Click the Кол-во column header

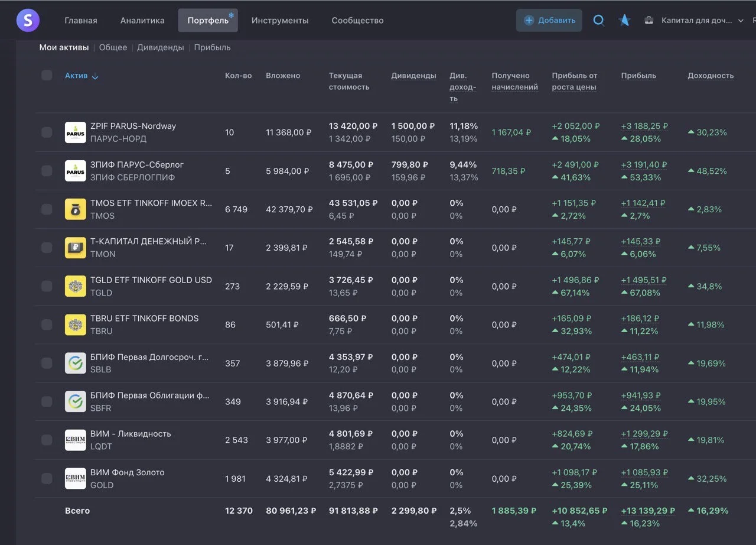(239, 76)
